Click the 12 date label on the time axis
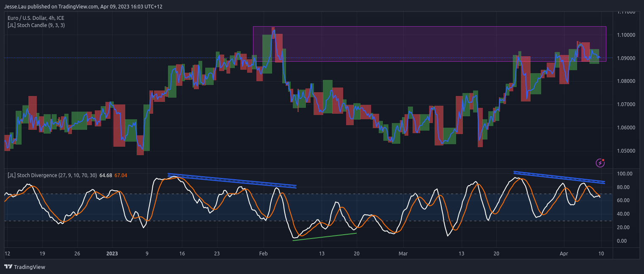The height and width of the screenshot is (274, 644). coord(7,254)
